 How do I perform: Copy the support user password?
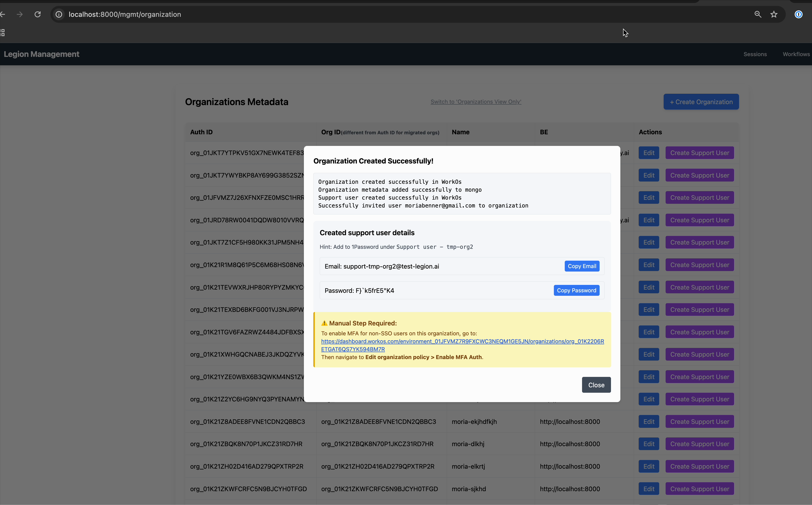click(576, 290)
